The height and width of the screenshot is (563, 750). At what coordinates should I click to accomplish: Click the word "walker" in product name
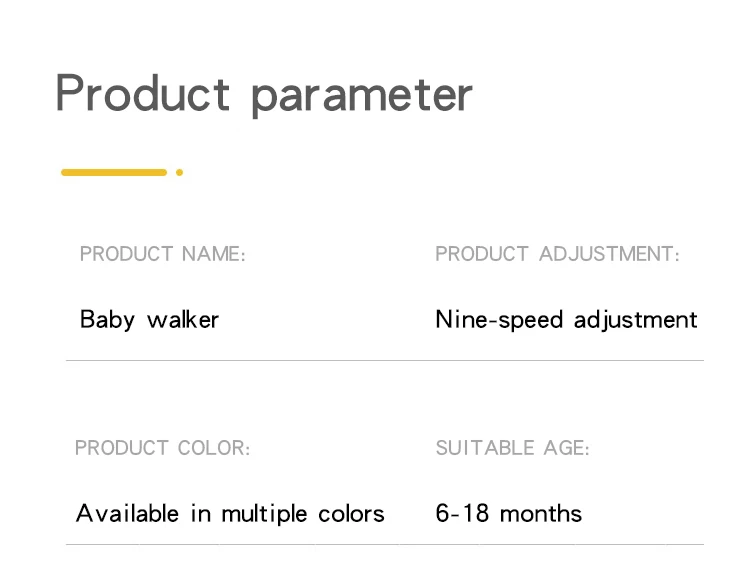point(182,320)
